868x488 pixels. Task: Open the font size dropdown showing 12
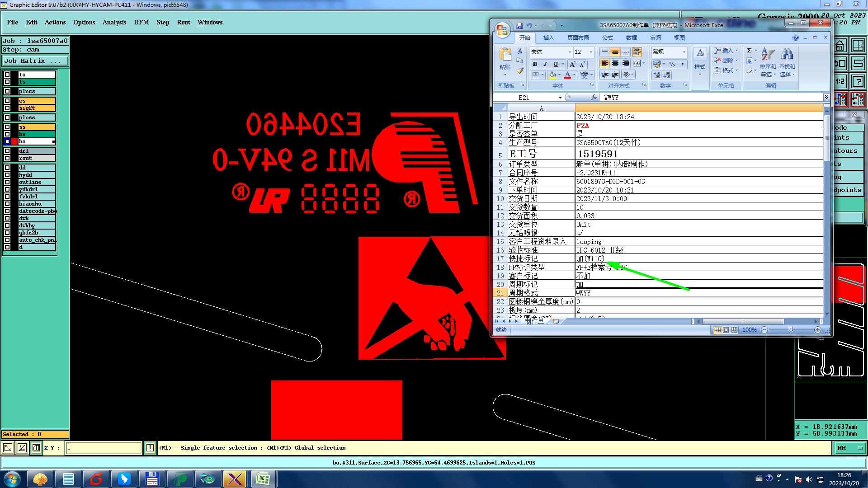pos(590,52)
